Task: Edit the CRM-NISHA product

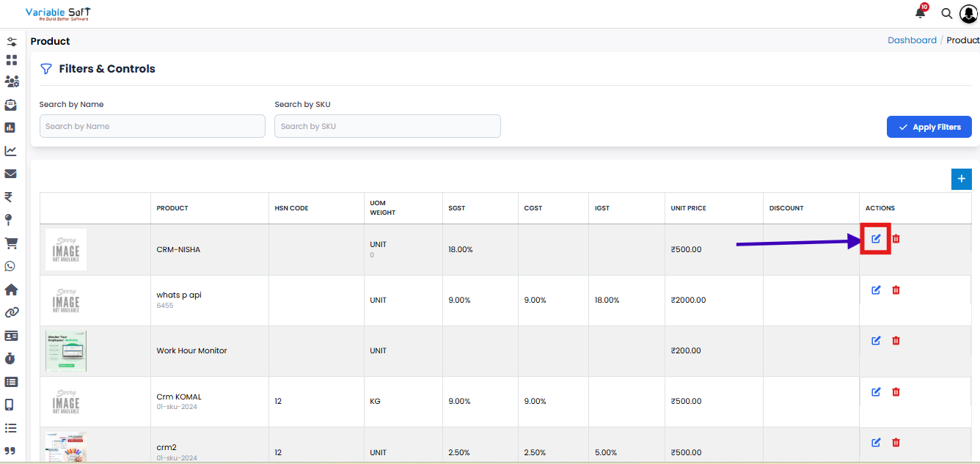Action: coord(876,239)
